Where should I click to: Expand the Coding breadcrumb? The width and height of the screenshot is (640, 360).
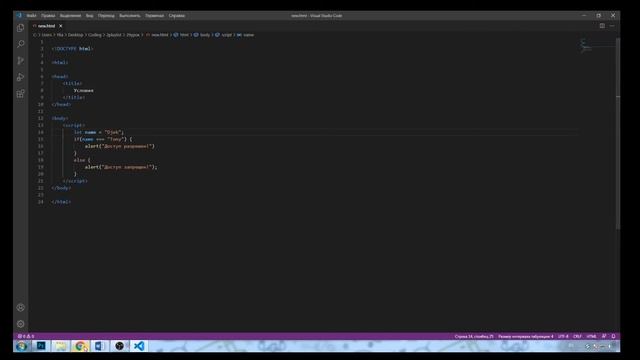coord(95,35)
